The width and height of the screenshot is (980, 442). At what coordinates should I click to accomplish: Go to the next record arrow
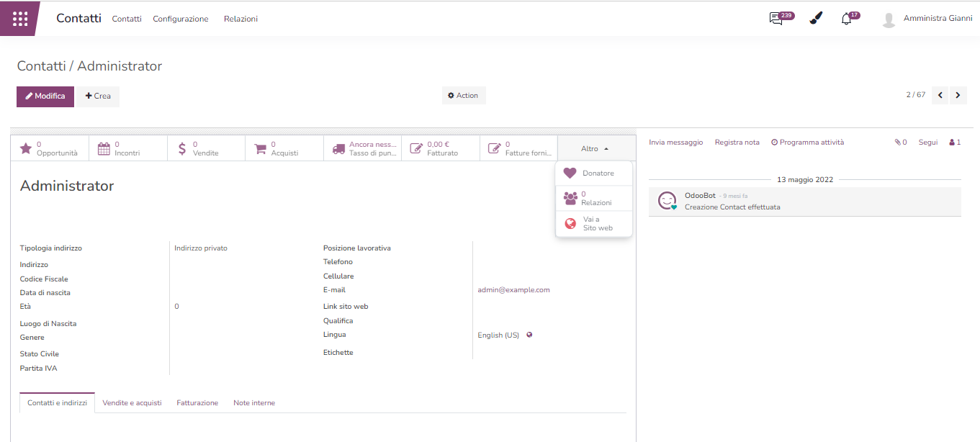[958, 95]
